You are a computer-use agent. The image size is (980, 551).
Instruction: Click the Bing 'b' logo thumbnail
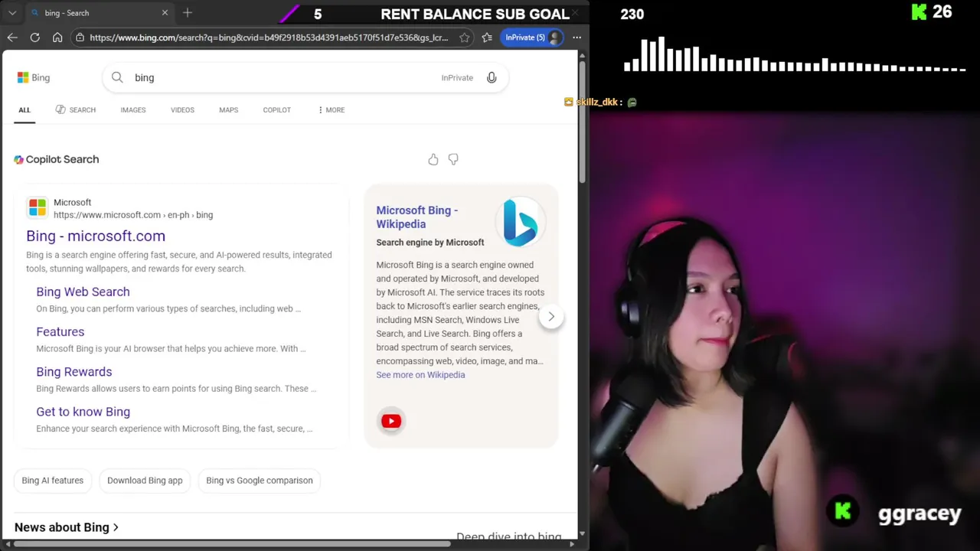point(521,223)
